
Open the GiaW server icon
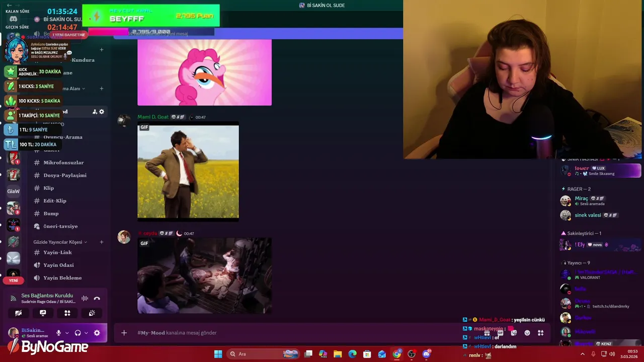(x=14, y=191)
